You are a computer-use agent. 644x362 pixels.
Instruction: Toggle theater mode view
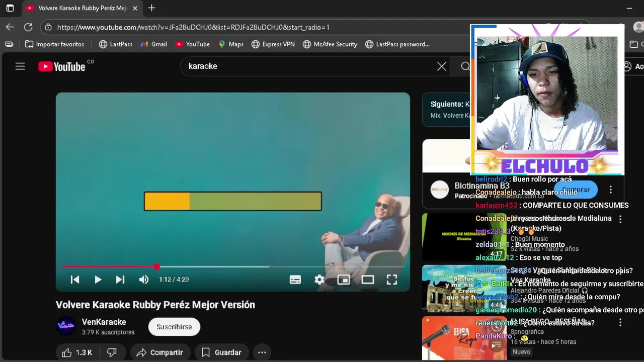click(368, 280)
